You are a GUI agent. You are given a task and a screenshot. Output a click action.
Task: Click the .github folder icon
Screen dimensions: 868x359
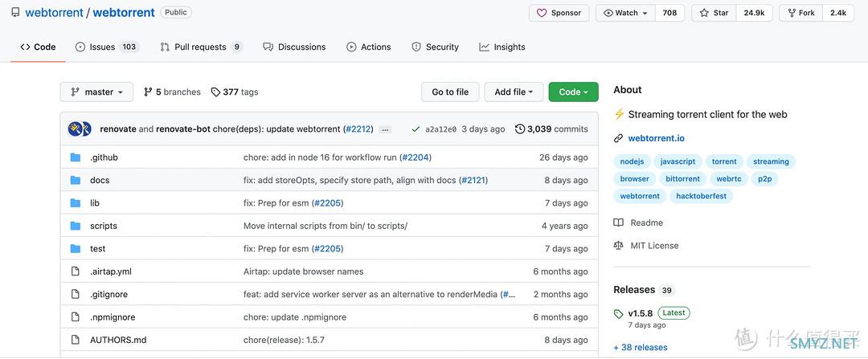tap(76, 157)
